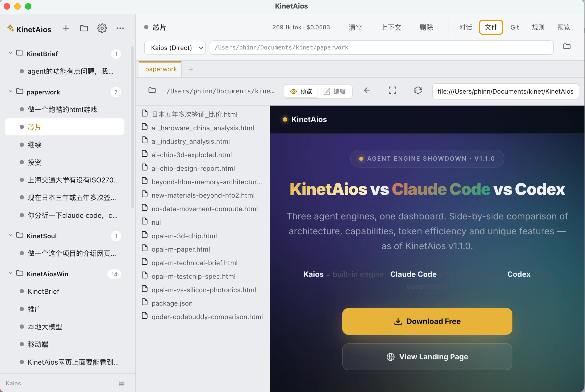Screen dimensions: 585x392
Task: Collapse the KinetBrief project group
Action: click(x=10, y=53)
